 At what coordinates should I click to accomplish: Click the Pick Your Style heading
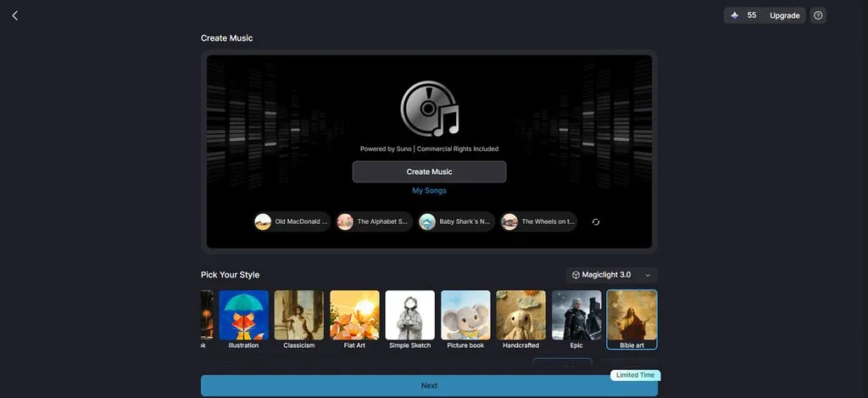pyautogui.click(x=230, y=275)
